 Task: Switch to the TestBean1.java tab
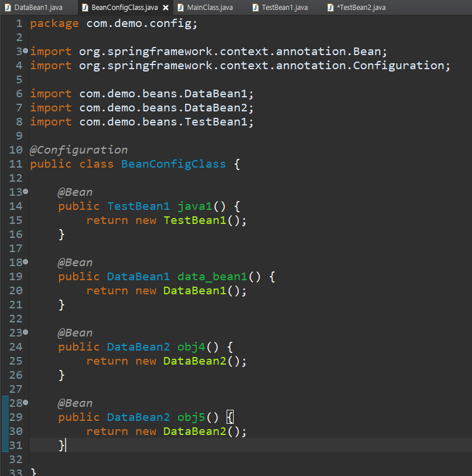[285, 7]
